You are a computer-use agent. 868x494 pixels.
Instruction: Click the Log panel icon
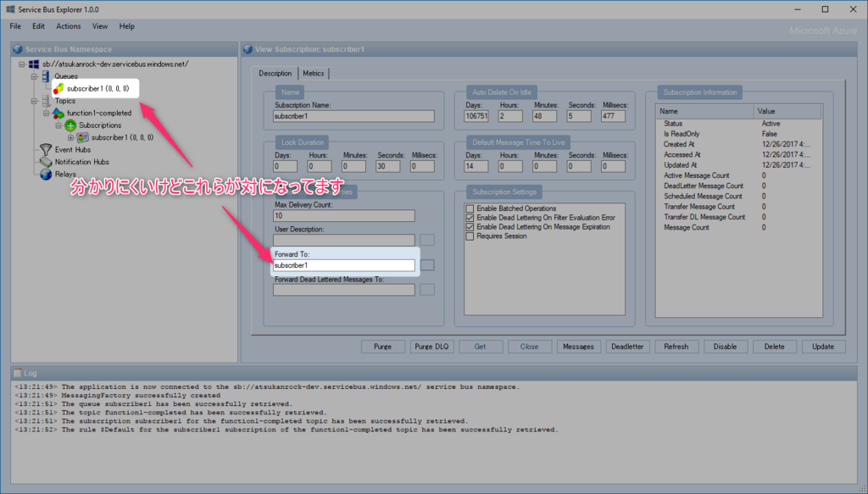tap(18, 373)
